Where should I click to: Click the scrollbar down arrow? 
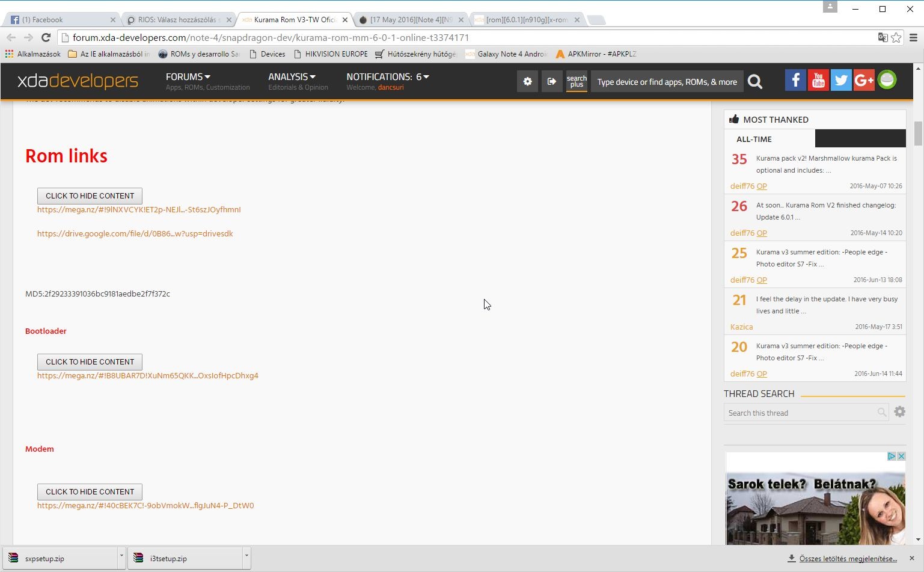pos(918,540)
